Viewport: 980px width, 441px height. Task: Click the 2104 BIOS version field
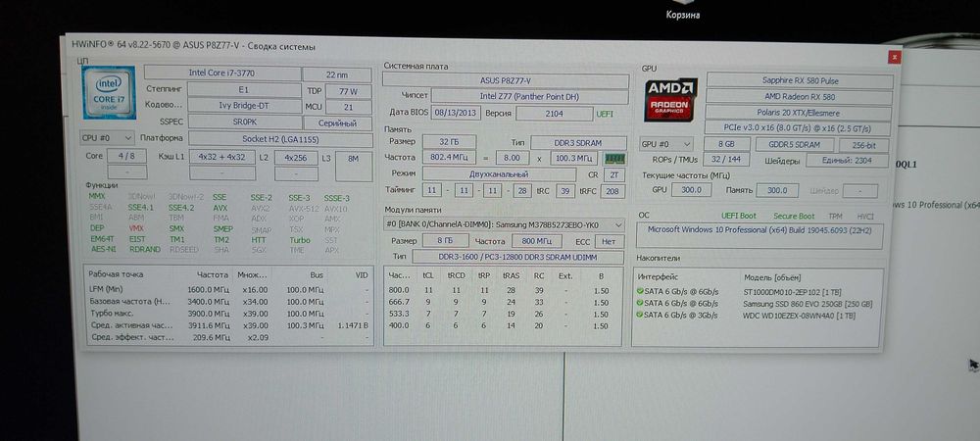coord(554,114)
